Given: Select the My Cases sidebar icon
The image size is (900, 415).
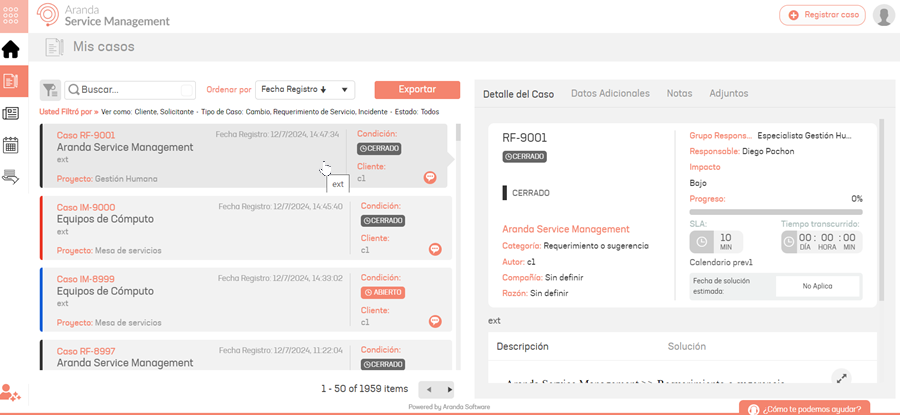Looking at the screenshot, I should [x=11, y=81].
